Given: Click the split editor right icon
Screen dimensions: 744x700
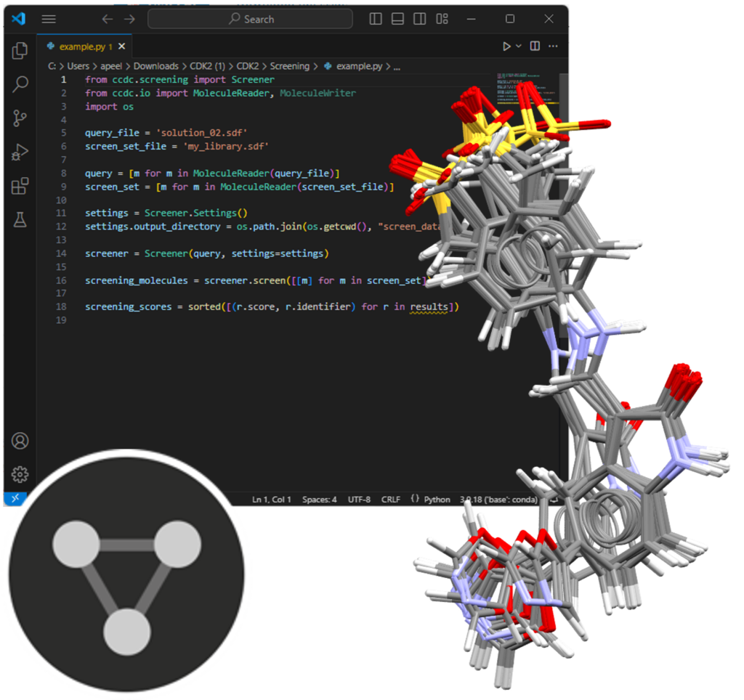Looking at the screenshot, I should point(535,46).
